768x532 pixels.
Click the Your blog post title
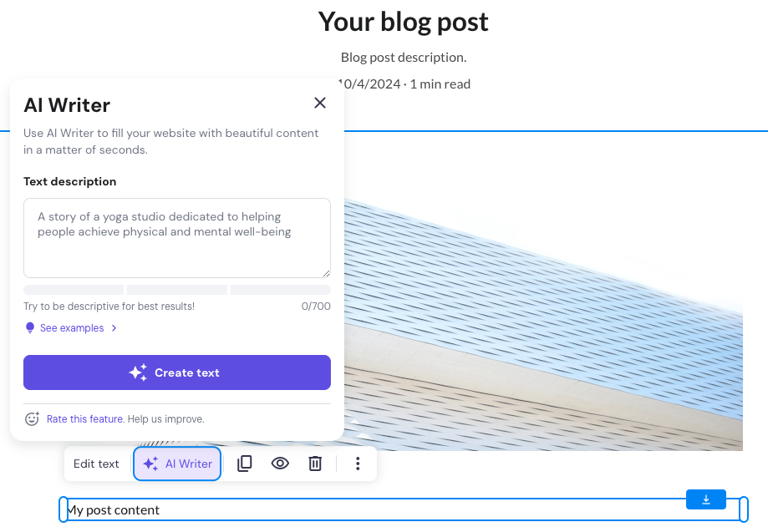click(x=403, y=21)
